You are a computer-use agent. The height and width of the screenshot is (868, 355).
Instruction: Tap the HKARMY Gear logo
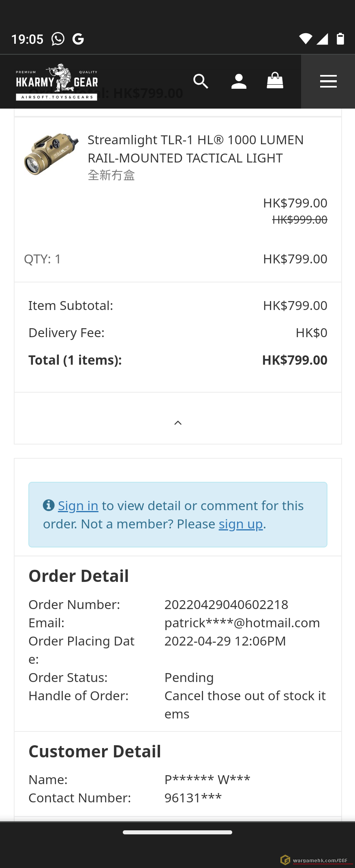tap(57, 82)
